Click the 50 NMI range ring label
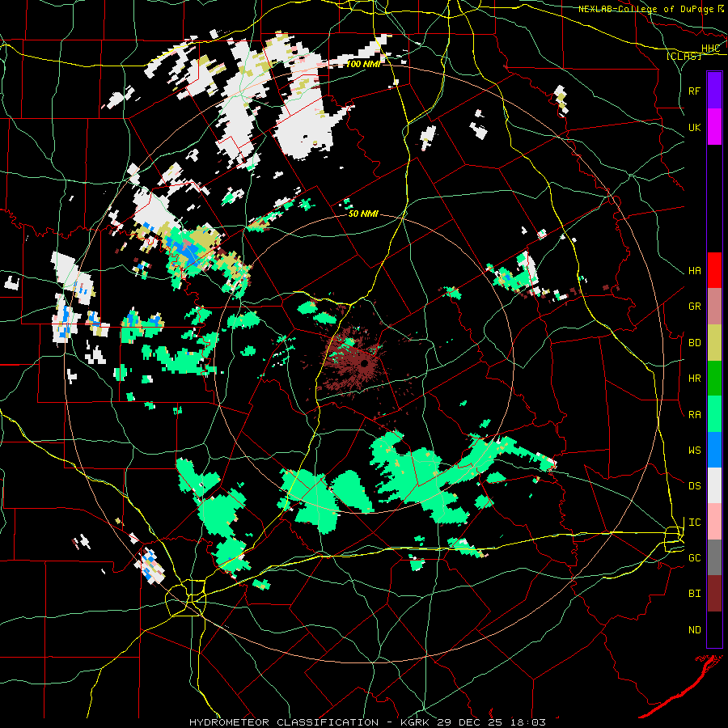 click(363, 214)
